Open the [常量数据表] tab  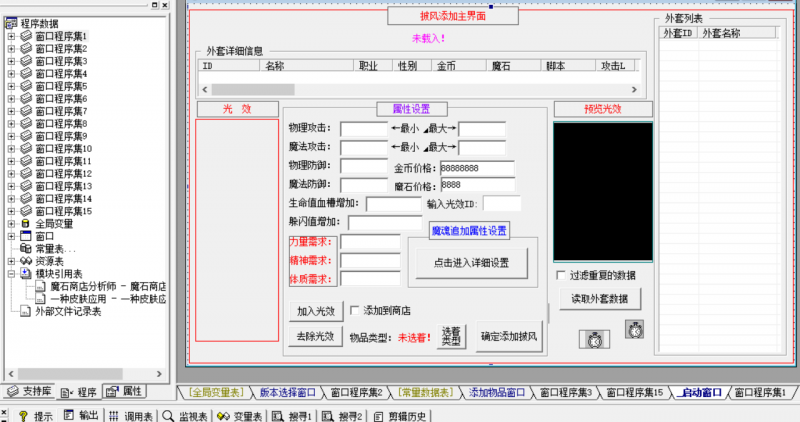tap(425, 392)
